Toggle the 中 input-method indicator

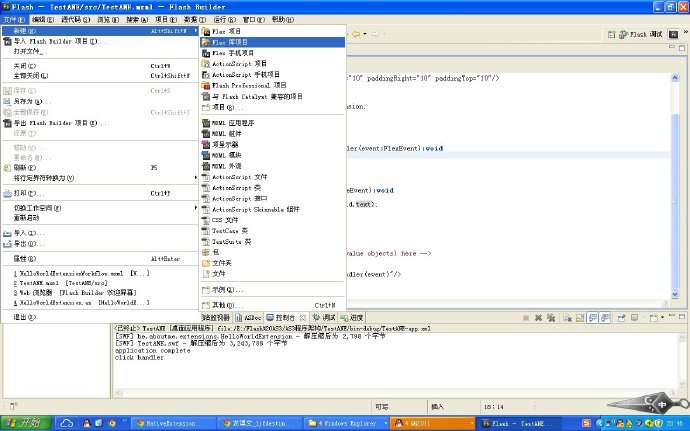point(662,405)
